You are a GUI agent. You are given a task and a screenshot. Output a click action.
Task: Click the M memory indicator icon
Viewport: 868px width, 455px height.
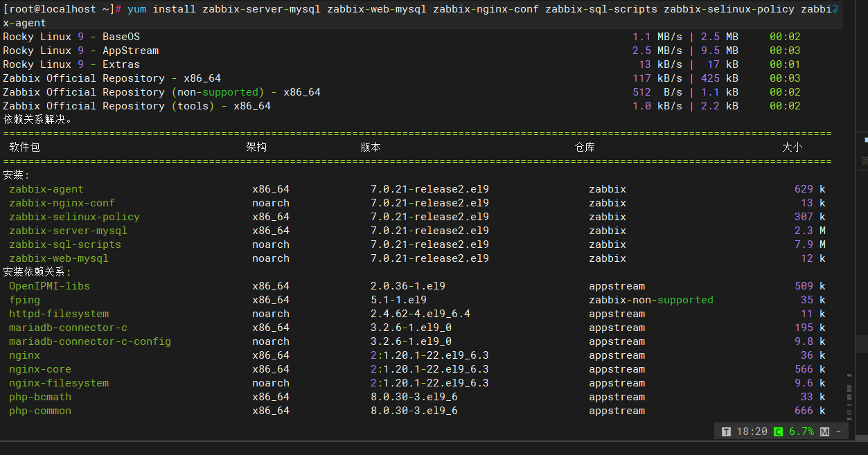pyautogui.click(x=824, y=431)
